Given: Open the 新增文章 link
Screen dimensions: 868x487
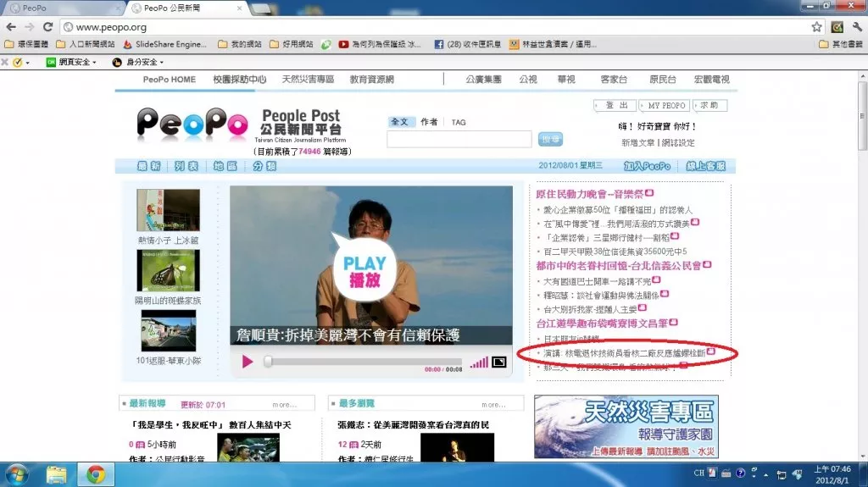Looking at the screenshot, I should point(637,143).
